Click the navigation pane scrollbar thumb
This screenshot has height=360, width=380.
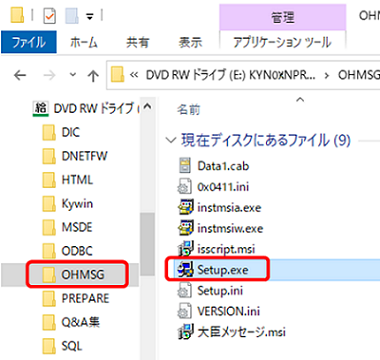147,244
